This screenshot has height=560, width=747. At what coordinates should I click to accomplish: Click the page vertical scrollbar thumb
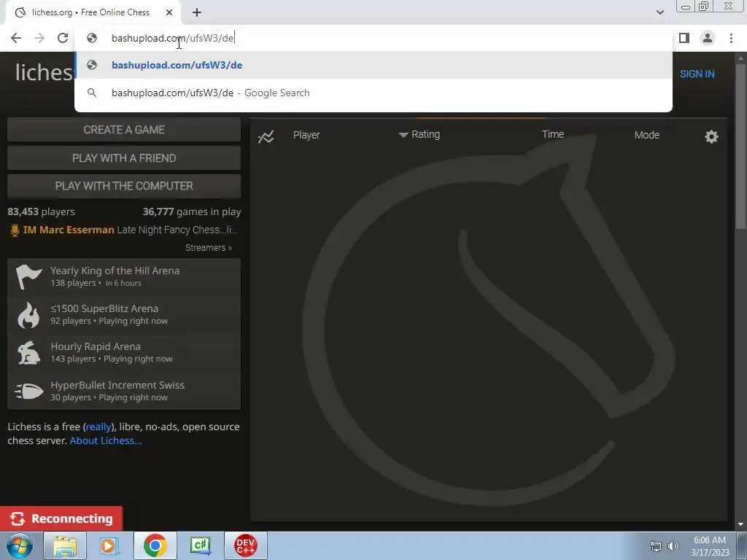pyautogui.click(x=740, y=145)
